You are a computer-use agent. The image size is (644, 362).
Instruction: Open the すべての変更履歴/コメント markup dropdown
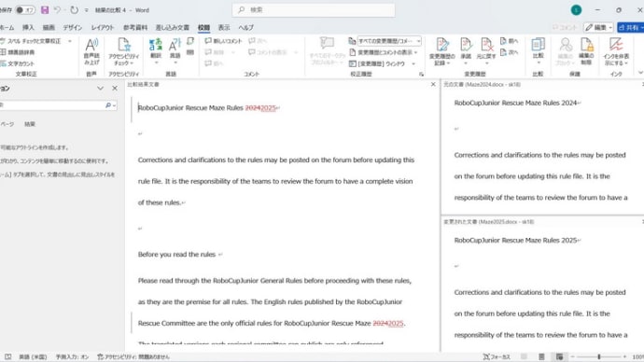[388, 41]
